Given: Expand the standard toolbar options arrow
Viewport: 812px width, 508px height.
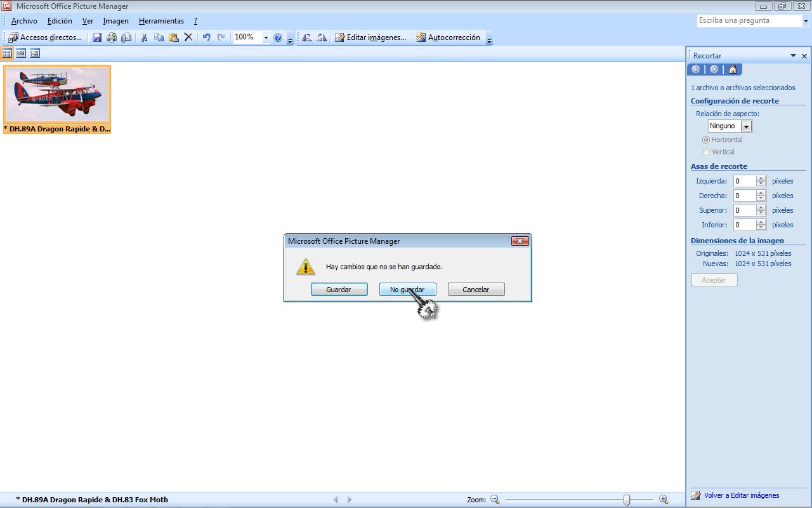Looking at the screenshot, I should [290, 39].
